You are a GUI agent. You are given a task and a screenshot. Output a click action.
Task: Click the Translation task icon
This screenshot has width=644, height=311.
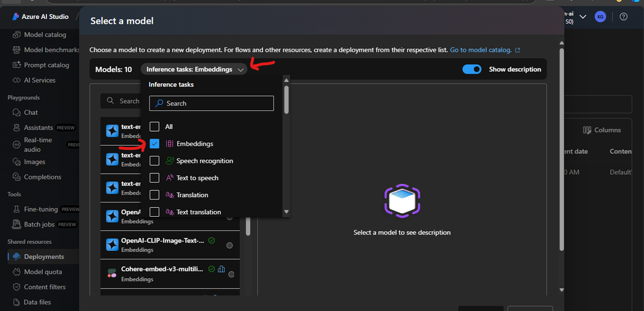pyautogui.click(x=169, y=195)
